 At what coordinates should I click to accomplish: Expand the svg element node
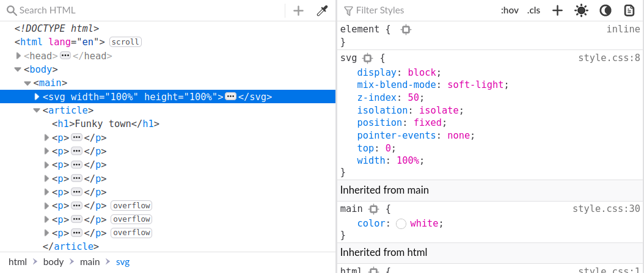tap(37, 96)
